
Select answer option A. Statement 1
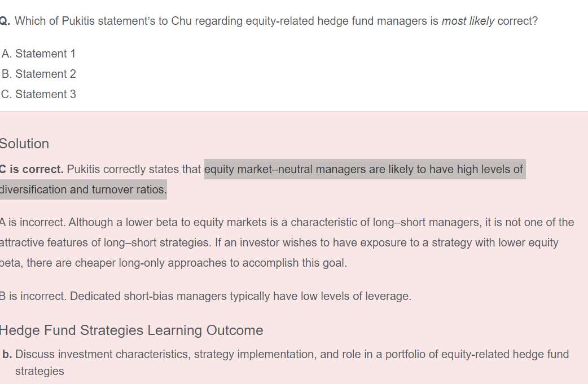[38, 54]
